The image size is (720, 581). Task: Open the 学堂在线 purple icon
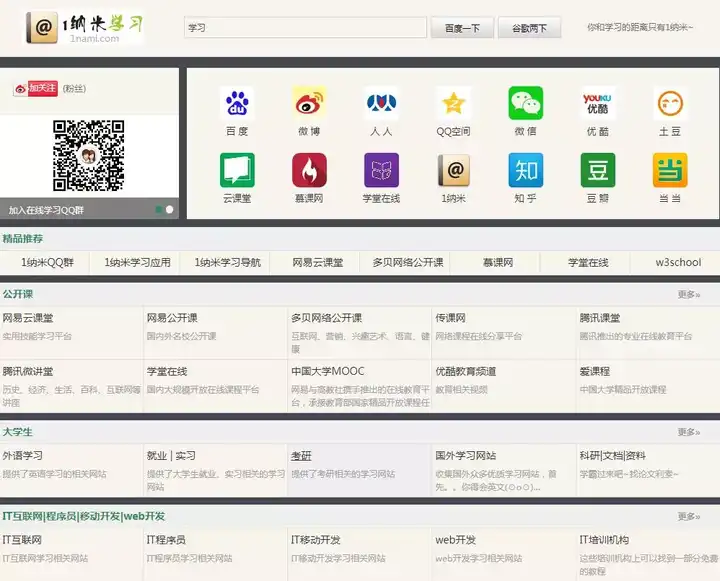[381, 170]
